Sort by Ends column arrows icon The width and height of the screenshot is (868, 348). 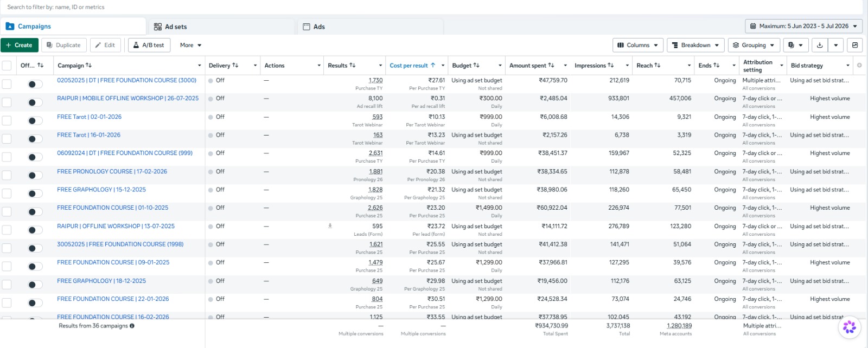coord(717,66)
